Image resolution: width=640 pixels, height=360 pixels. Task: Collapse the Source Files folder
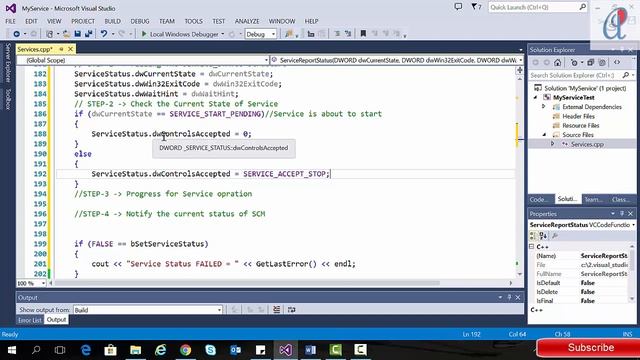(x=544, y=135)
